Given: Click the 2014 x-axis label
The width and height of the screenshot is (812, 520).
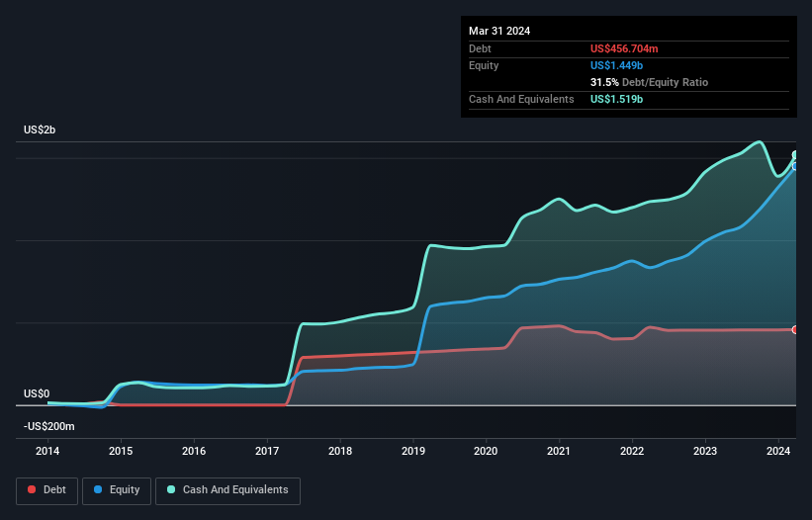Looking at the screenshot, I should click(x=47, y=451).
